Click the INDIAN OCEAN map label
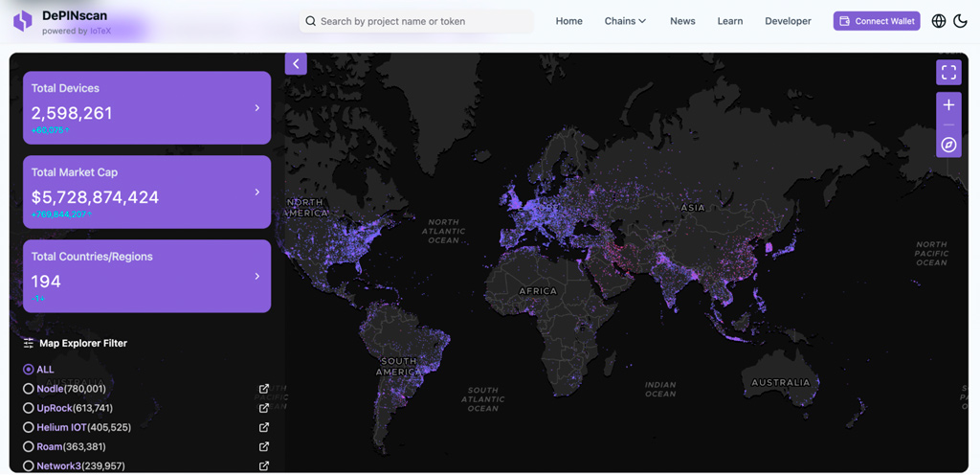The width and height of the screenshot is (980, 475). click(x=660, y=390)
